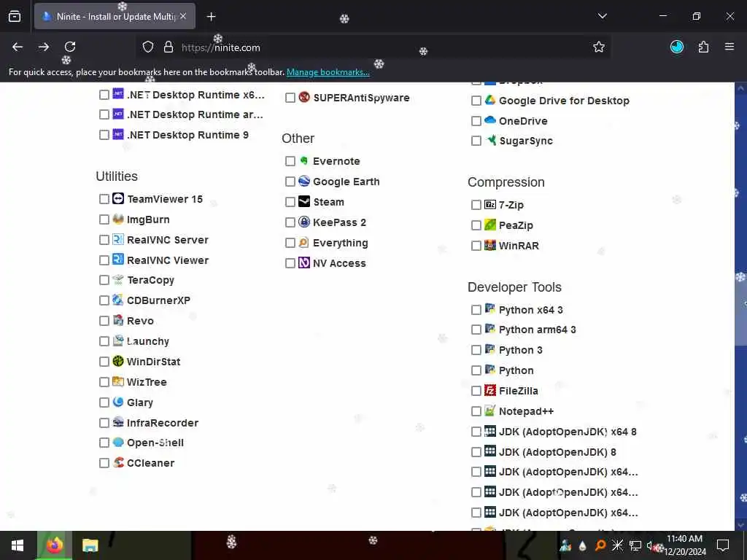Open the Firefox view icon at top left
This screenshot has height=560, width=747.
pyautogui.click(x=15, y=16)
